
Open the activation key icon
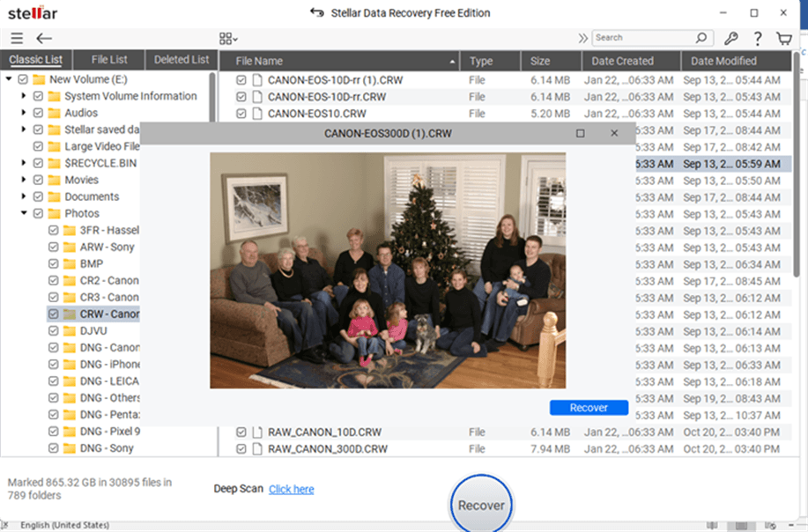tap(730, 38)
